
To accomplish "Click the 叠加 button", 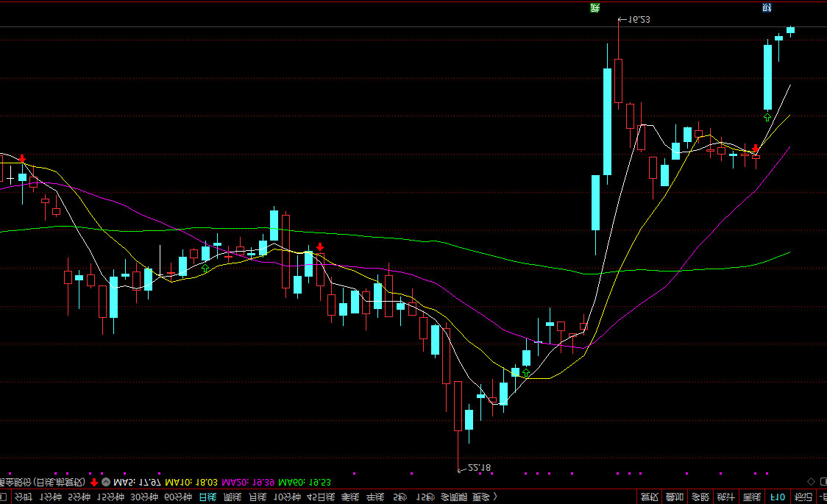I will (675, 497).
